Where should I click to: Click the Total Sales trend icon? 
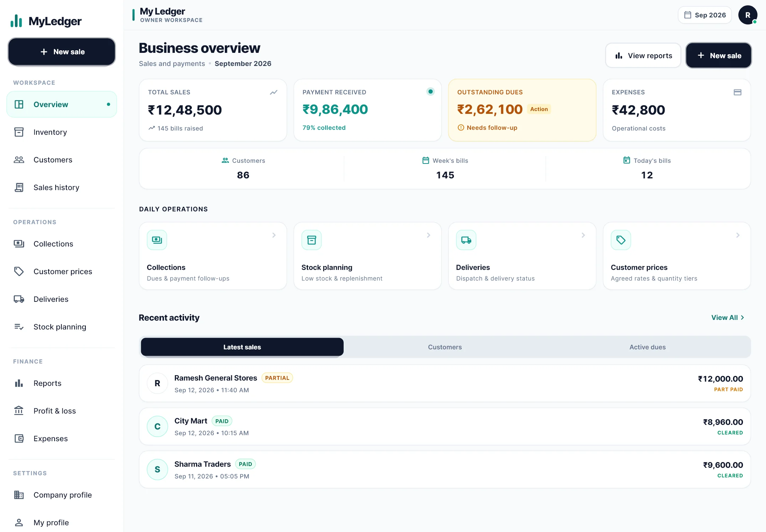point(273,93)
